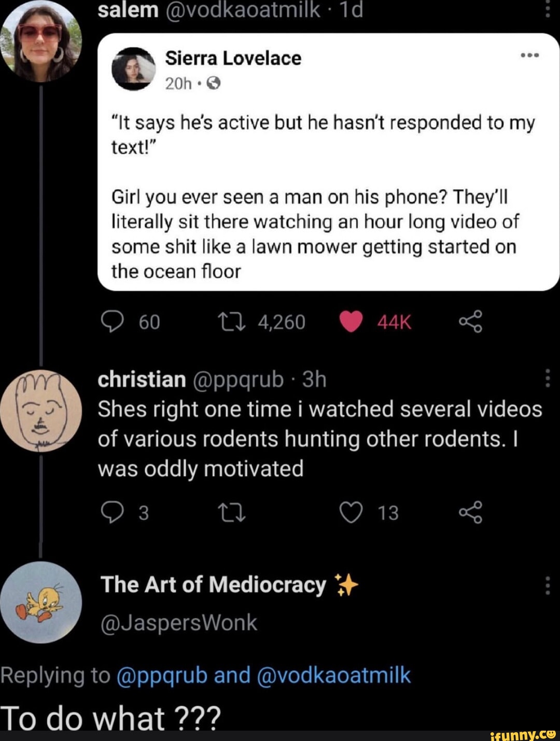
Task: Click the iFunny watermark logo
Action: 523,734
